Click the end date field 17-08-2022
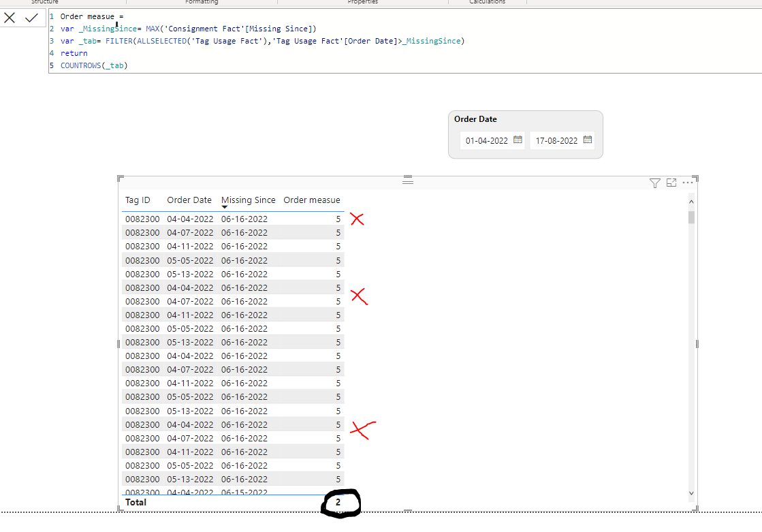This screenshot has height=532, width=762. click(x=556, y=140)
